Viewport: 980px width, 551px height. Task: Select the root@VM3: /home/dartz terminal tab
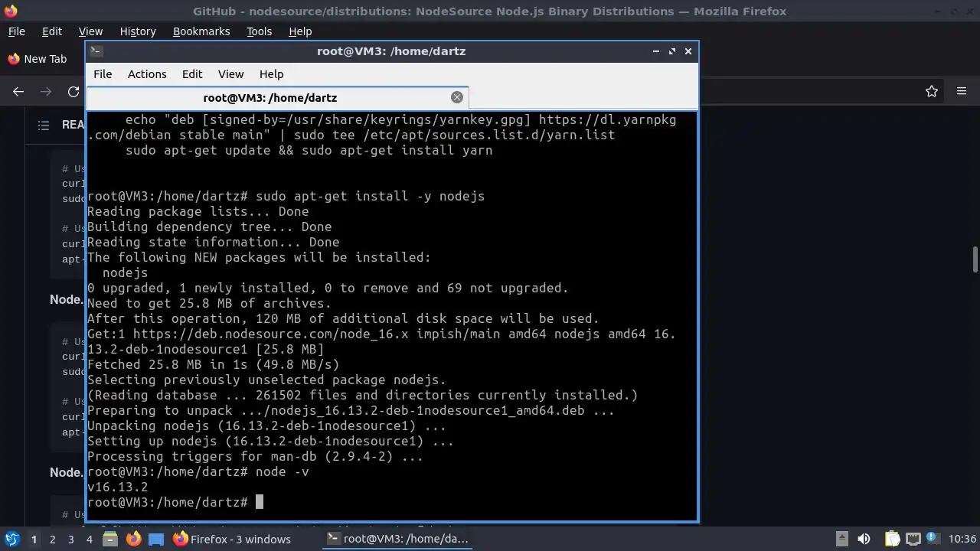coord(277,97)
